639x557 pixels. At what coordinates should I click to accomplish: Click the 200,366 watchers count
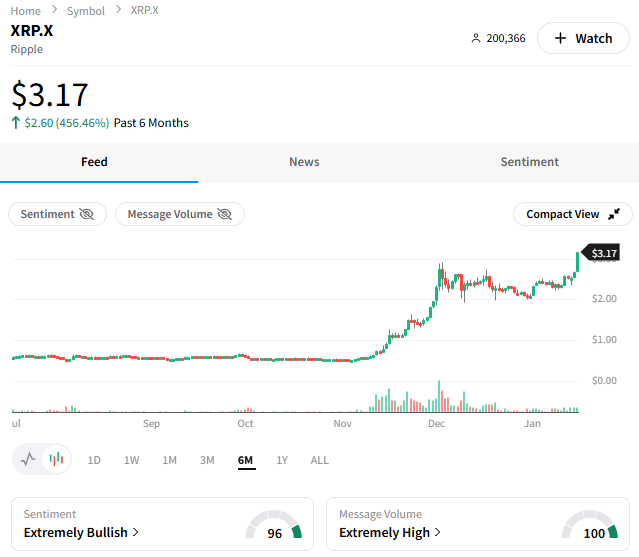point(506,38)
